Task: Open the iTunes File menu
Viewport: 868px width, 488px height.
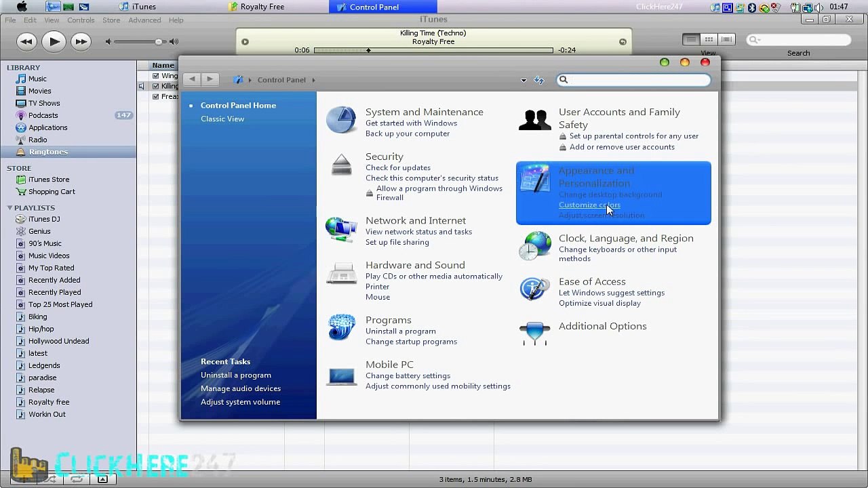Action: coord(10,20)
